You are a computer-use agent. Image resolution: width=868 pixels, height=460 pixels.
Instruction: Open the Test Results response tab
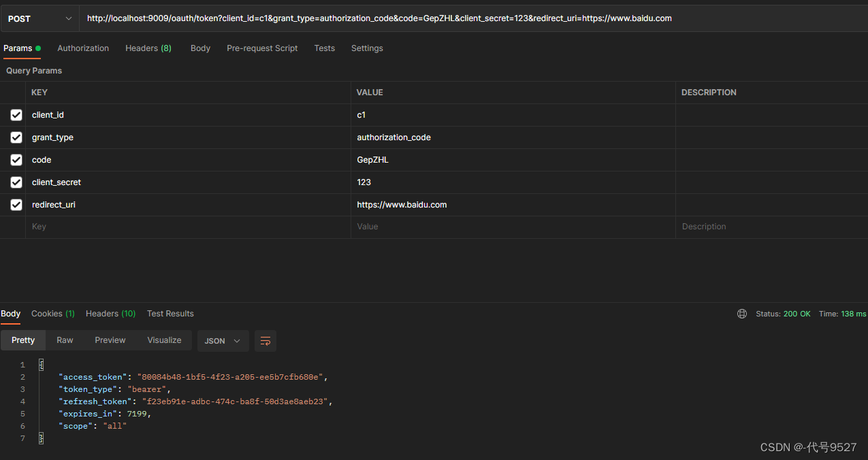point(170,314)
